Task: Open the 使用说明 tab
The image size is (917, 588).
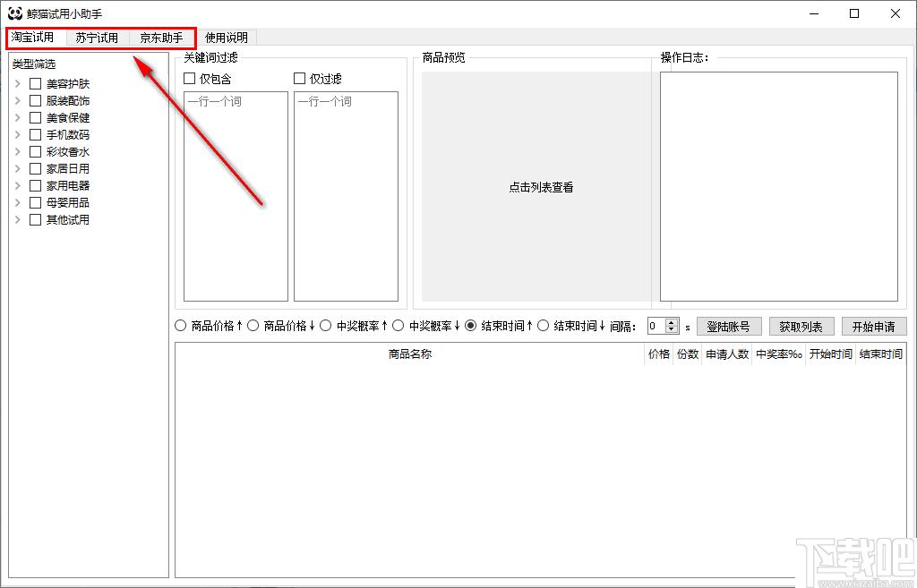Action: 227,38
